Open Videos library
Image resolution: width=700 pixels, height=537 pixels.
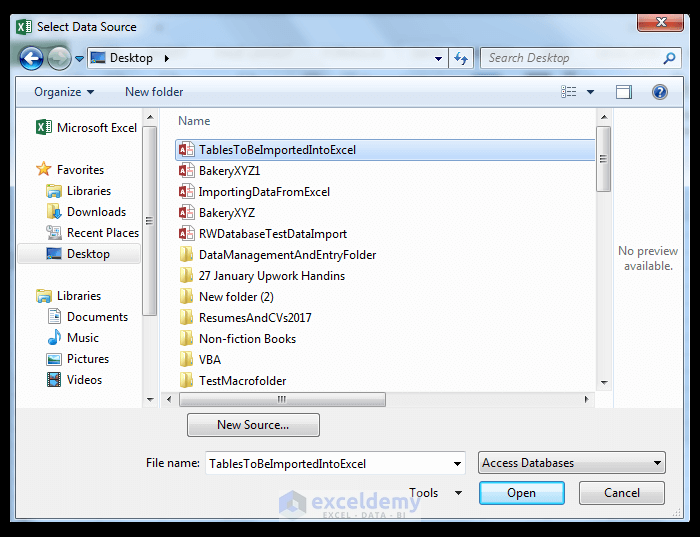point(75,380)
